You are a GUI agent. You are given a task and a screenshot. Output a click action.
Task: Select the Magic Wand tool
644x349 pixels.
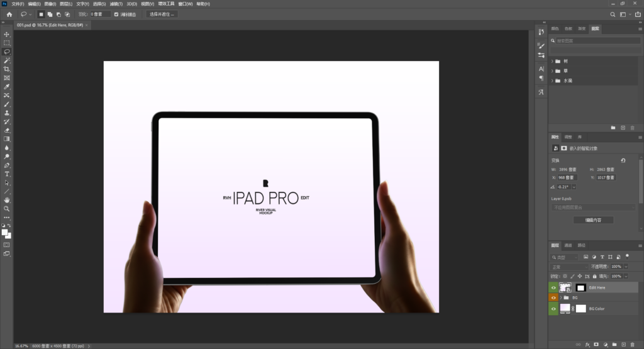point(6,60)
